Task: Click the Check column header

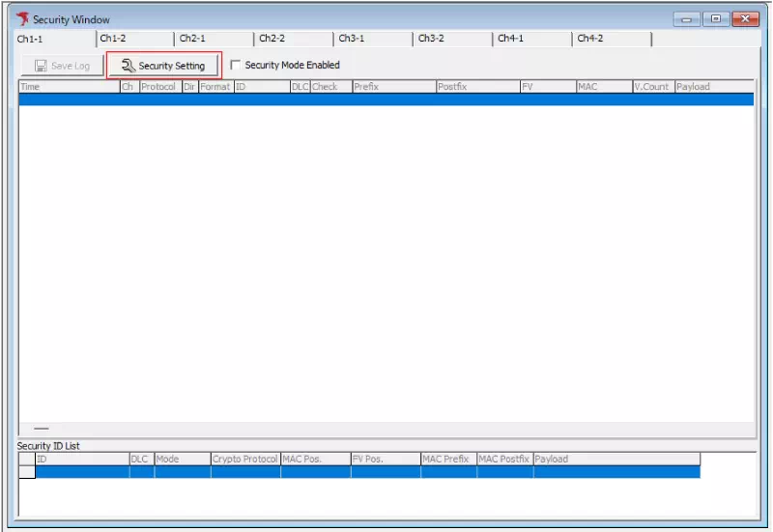Action: tap(331, 87)
